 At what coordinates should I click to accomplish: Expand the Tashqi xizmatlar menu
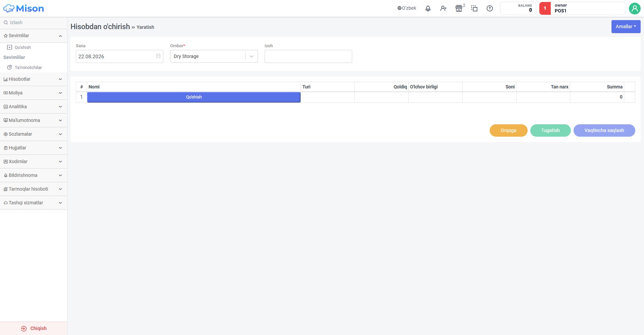point(34,203)
